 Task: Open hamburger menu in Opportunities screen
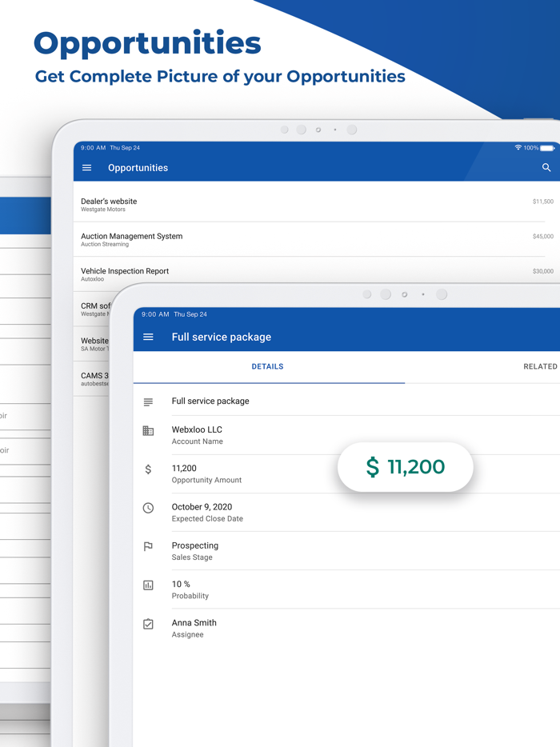coord(86,168)
